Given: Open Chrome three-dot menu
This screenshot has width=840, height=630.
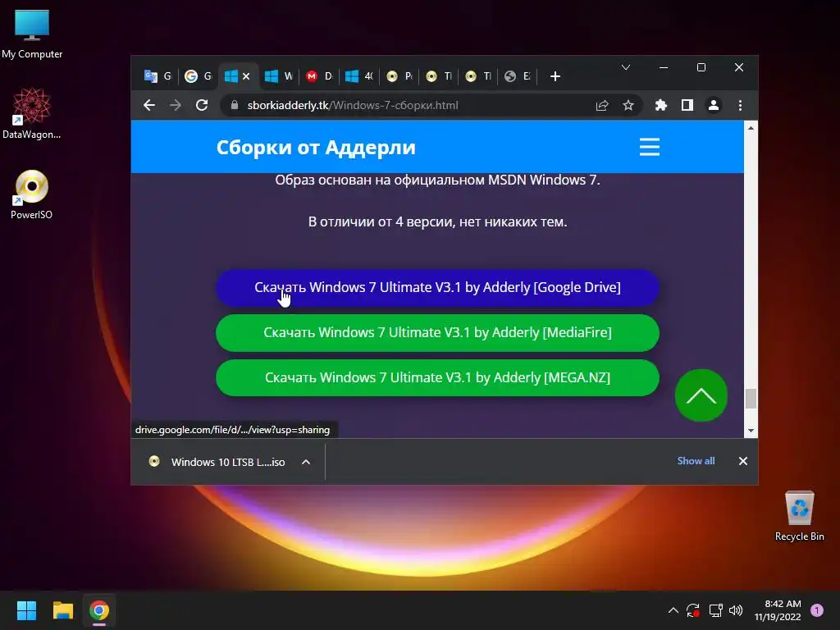Looking at the screenshot, I should pyautogui.click(x=741, y=106).
